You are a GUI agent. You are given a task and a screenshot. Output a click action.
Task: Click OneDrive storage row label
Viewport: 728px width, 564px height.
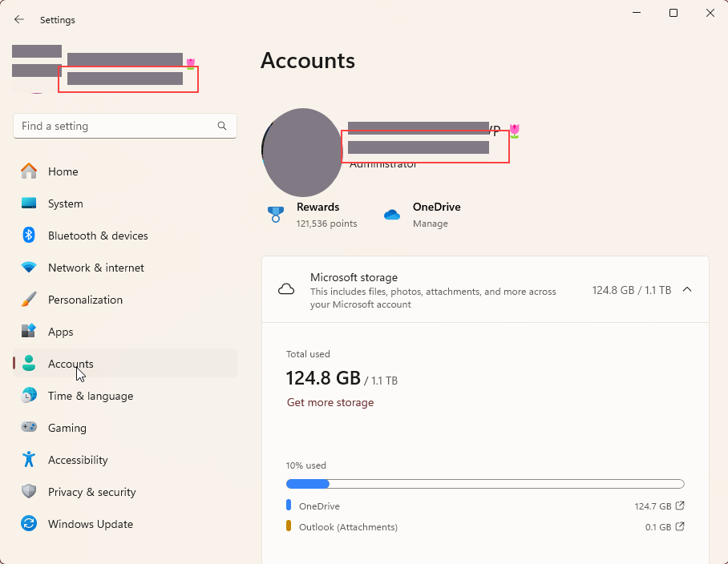(319, 506)
